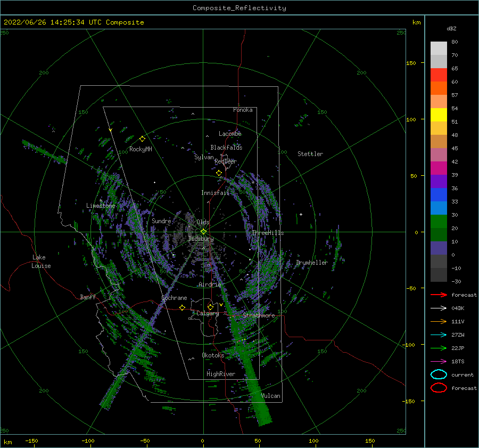Select the Cochrane label

pyautogui.click(x=174, y=298)
